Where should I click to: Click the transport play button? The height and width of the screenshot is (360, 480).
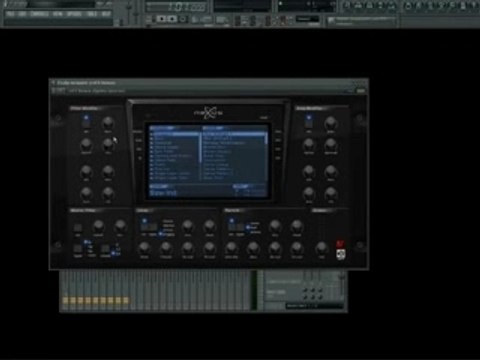161,19
